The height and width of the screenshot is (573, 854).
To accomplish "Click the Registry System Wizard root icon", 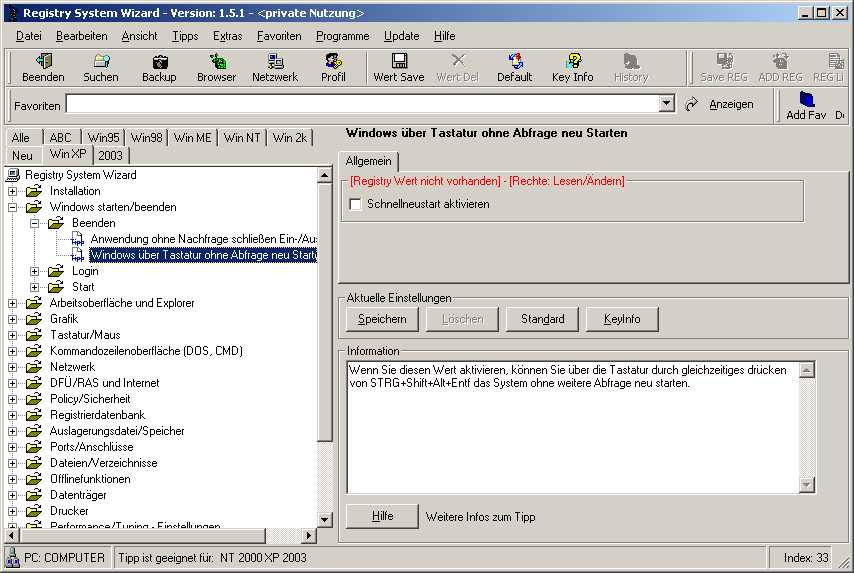I will [13, 175].
